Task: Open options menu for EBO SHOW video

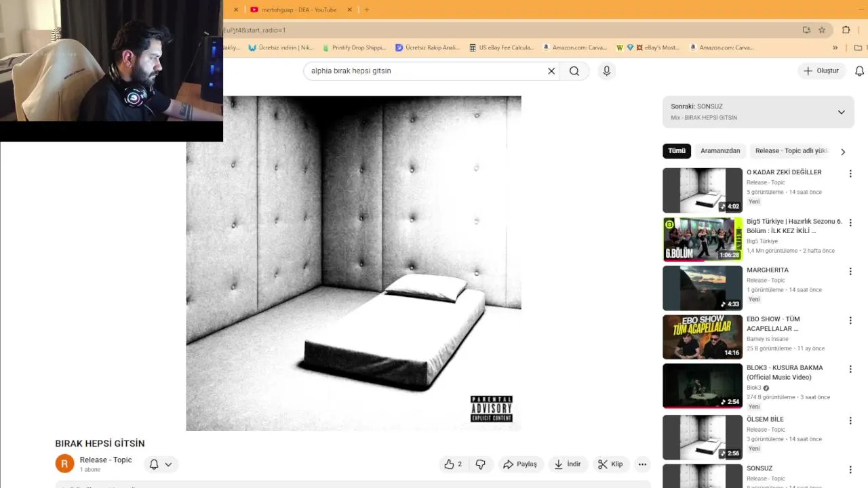Action: point(850,321)
